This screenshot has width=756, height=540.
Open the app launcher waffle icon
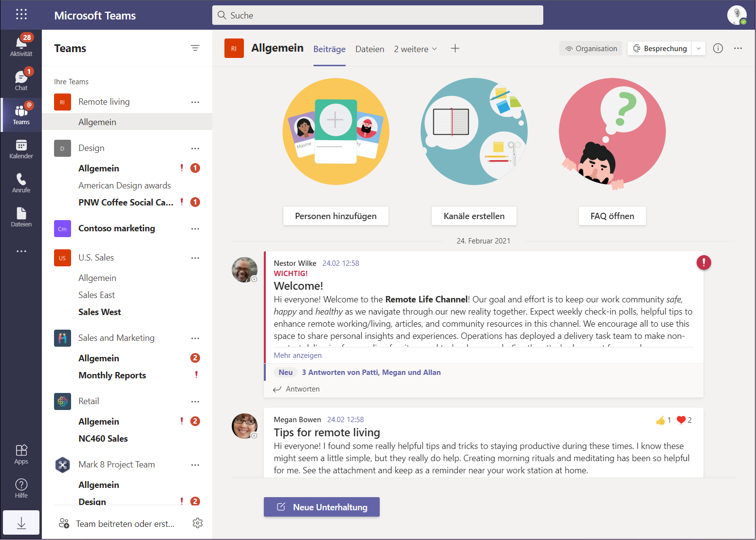(21, 15)
